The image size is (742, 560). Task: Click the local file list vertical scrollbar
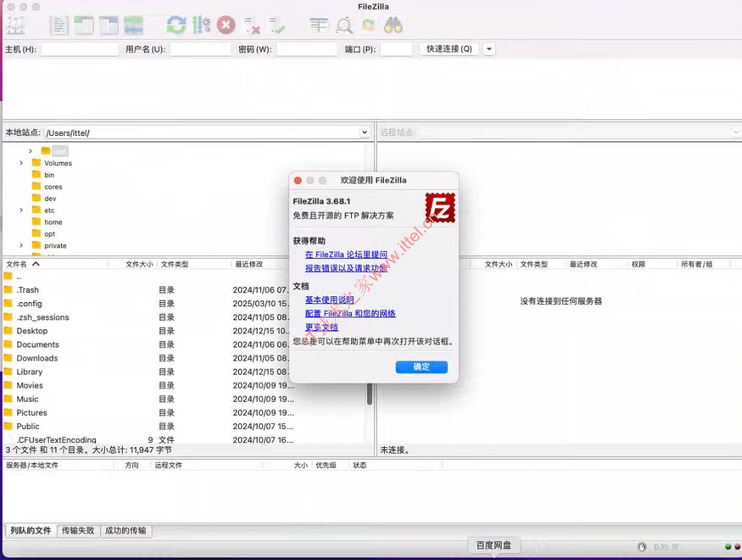point(369,394)
